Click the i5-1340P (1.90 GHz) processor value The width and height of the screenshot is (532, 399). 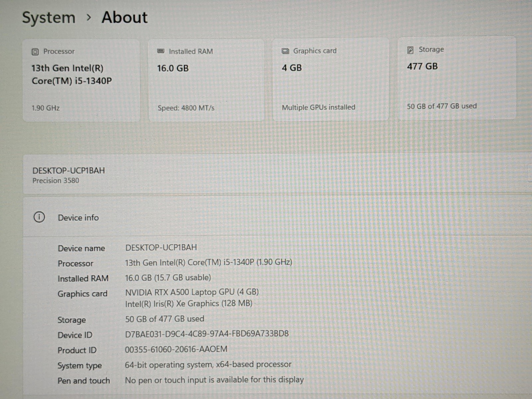coord(208,262)
